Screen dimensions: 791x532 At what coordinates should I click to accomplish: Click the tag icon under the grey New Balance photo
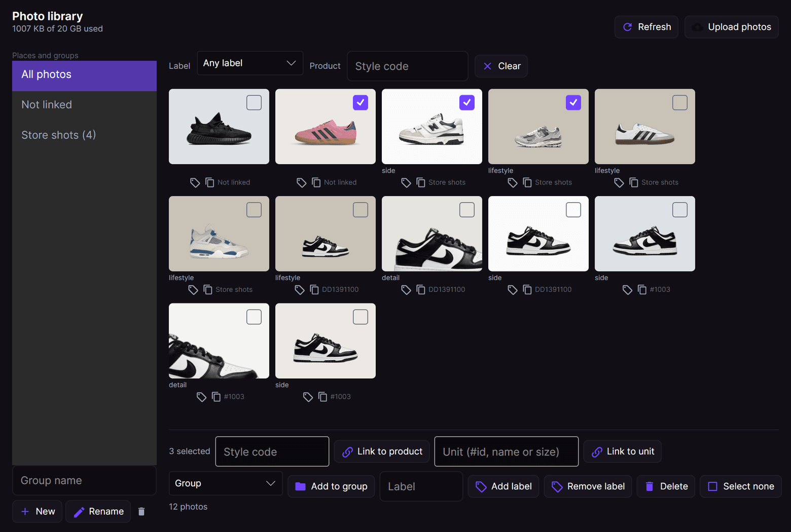[513, 182]
